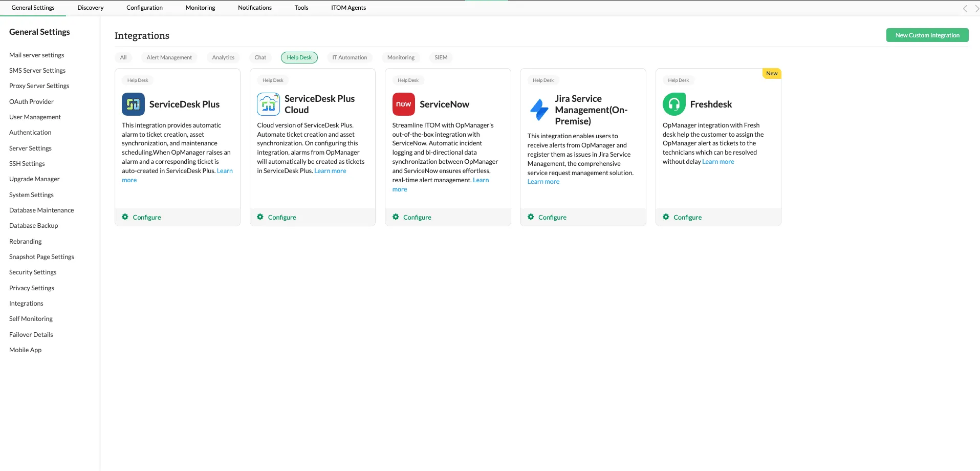The width and height of the screenshot is (980, 471).
Task: Open Privacy Settings in sidebar
Action: 32,288
